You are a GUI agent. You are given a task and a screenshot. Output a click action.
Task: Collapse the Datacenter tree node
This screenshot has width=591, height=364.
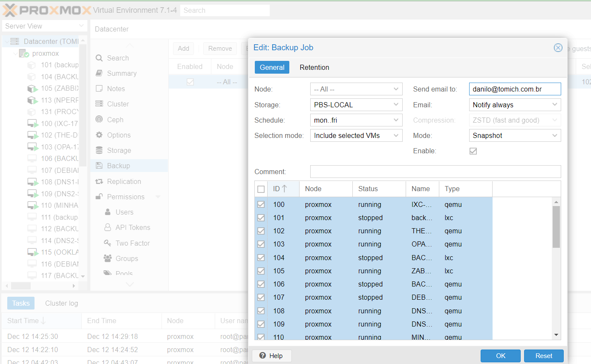7,42
